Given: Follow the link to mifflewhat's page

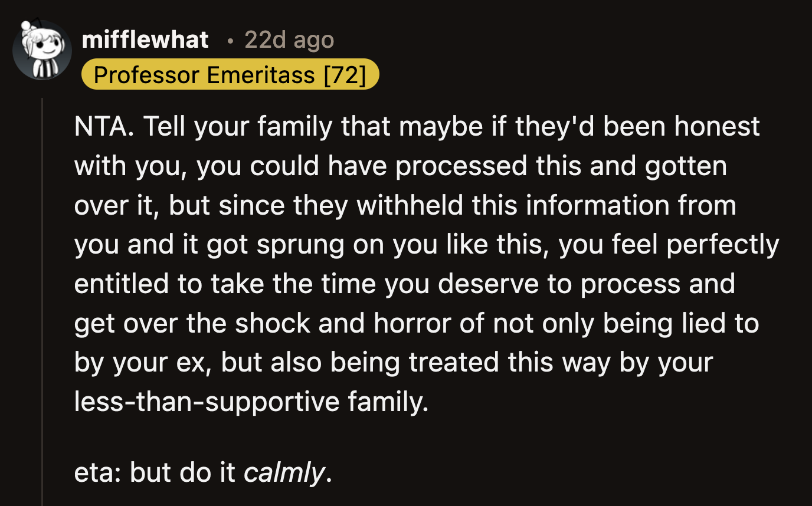Looking at the screenshot, I should 145,39.
